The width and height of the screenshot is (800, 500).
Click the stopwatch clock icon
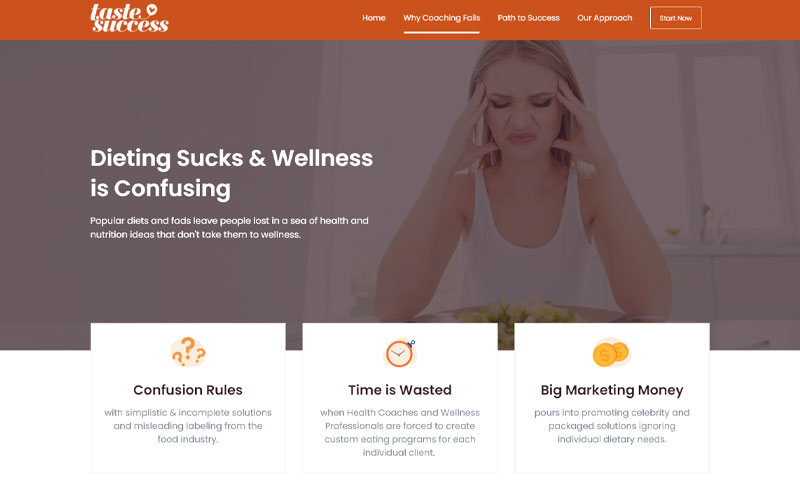coord(399,353)
